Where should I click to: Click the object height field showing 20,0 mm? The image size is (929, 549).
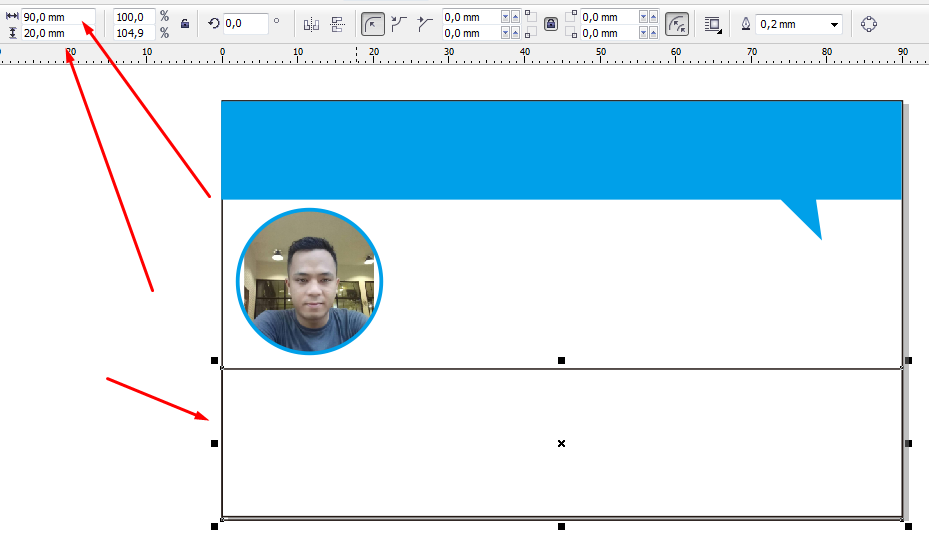point(58,33)
